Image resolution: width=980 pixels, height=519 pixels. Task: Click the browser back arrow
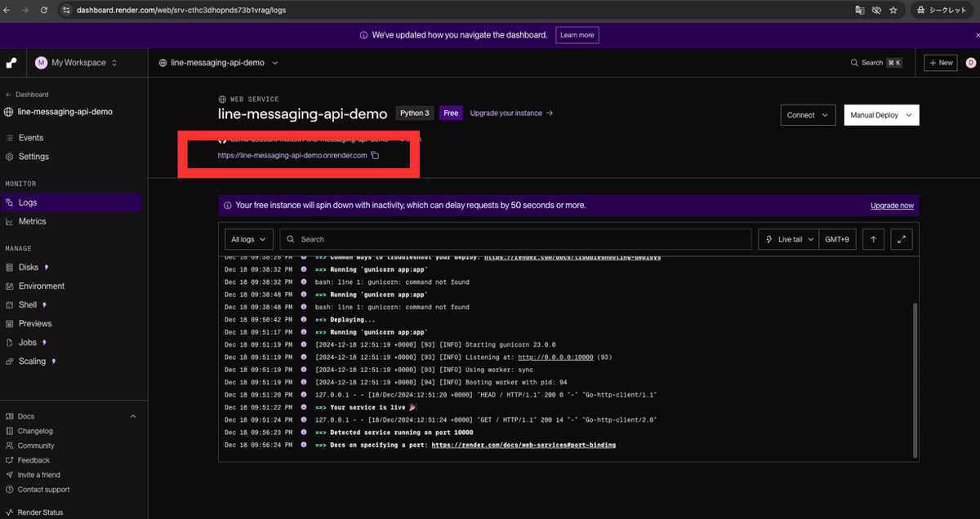[8, 11]
